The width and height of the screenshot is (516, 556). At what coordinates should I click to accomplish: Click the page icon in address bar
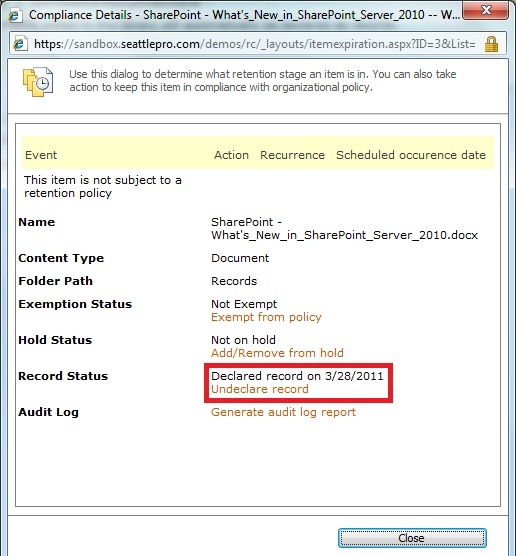(21, 44)
